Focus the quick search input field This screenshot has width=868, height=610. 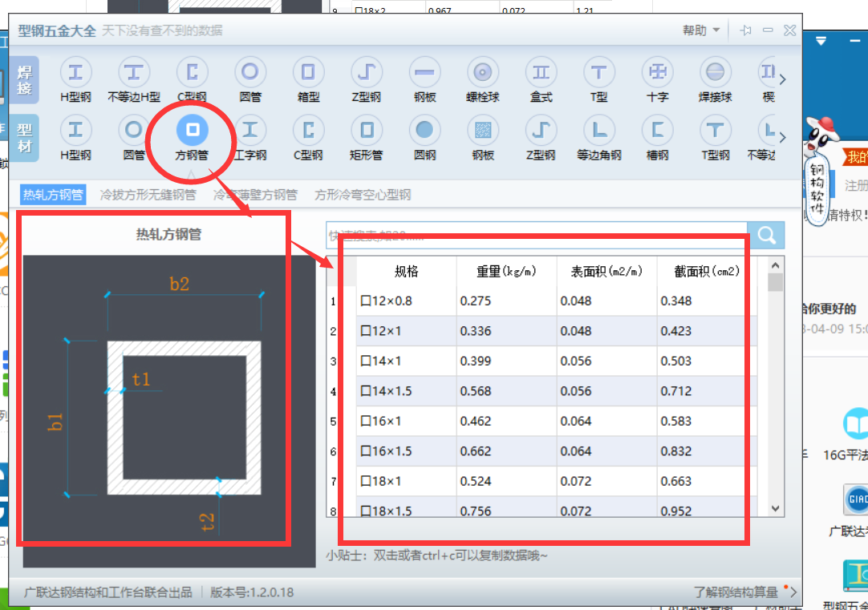pos(537,235)
